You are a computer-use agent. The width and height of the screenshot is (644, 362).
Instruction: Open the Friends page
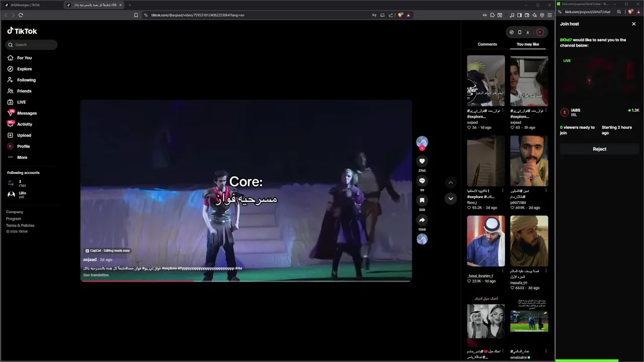point(20,91)
